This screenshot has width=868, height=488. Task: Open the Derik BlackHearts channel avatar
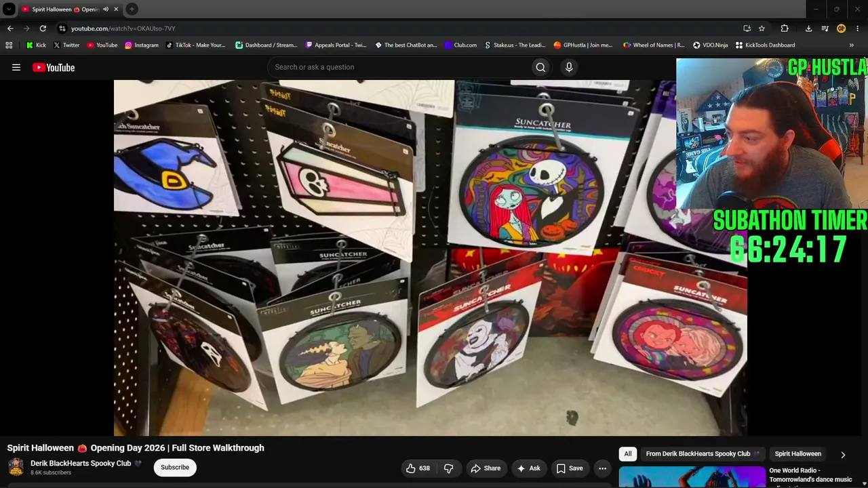pyautogui.click(x=16, y=468)
